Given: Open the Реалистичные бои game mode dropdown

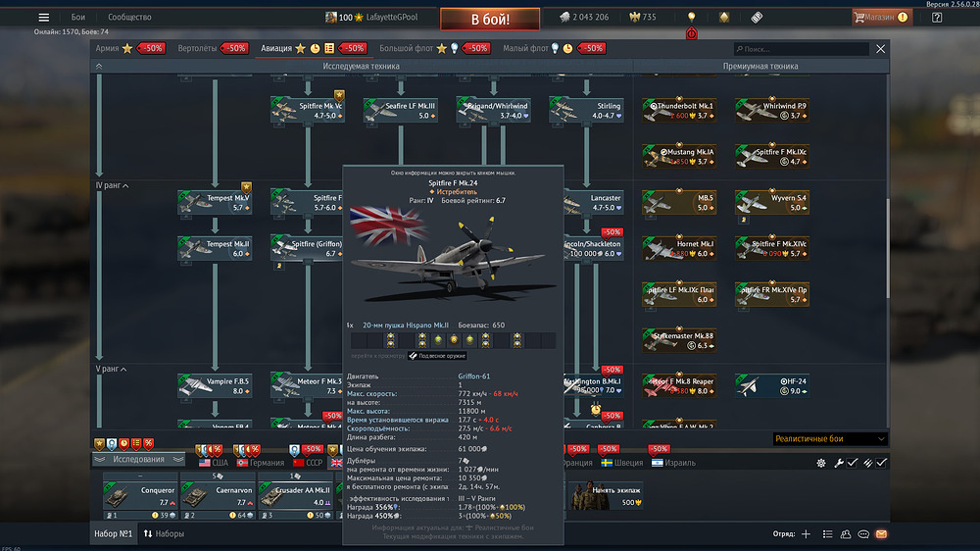Looking at the screenshot, I should (x=830, y=439).
